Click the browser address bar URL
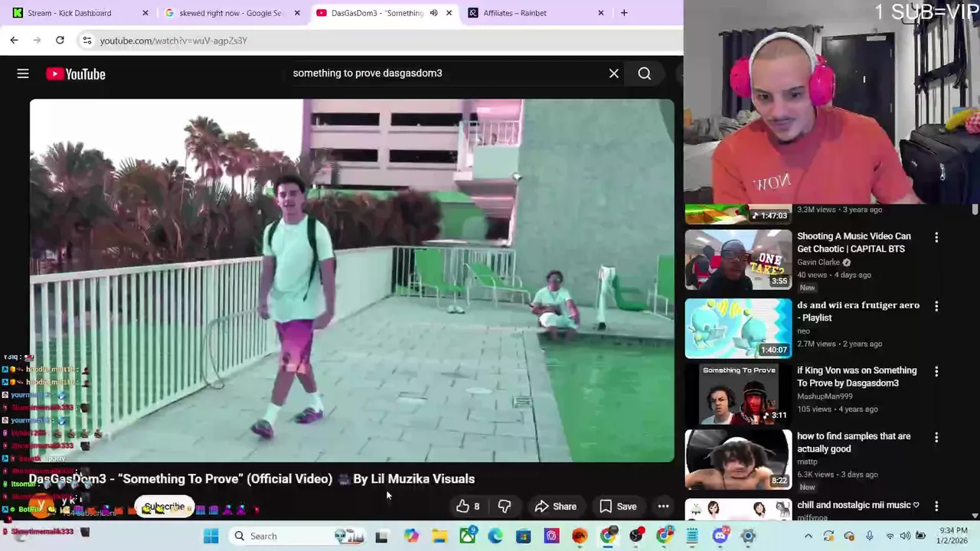The image size is (980, 551). pos(174,41)
